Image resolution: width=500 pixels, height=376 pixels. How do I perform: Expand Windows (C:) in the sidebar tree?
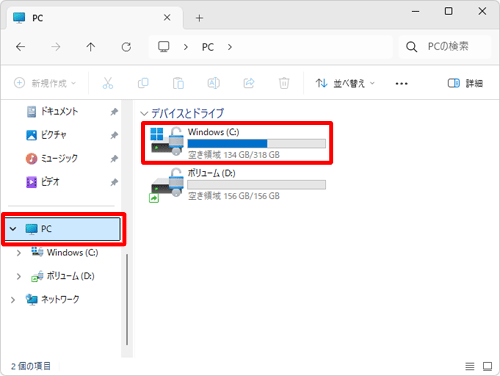[19, 253]
